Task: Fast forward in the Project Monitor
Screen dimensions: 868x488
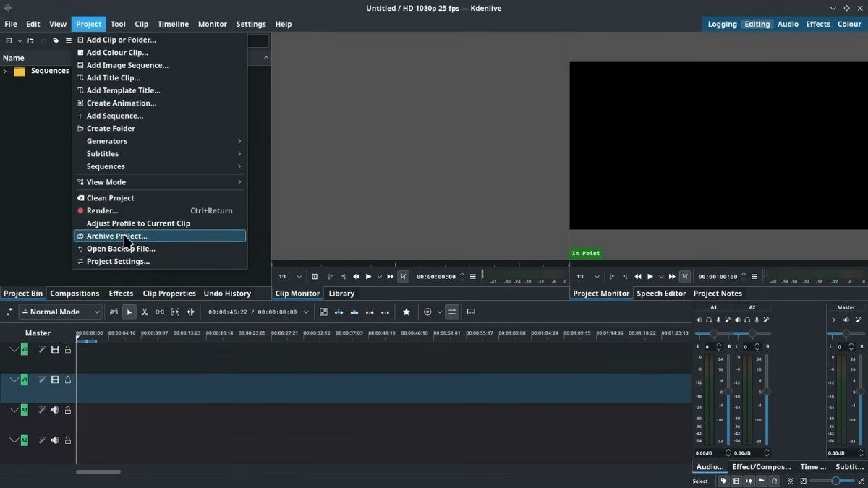Action: pyautogui.click(x=672, y=276)
